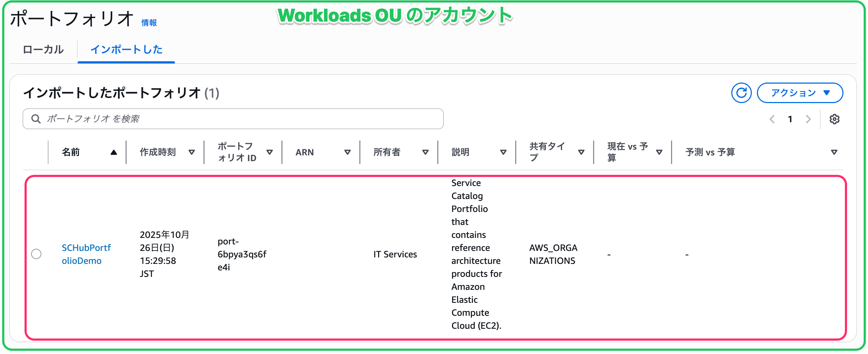Go to next page arrow
Image resolution: width=868 pixels, height=354 pixels.
pos(808,119)
